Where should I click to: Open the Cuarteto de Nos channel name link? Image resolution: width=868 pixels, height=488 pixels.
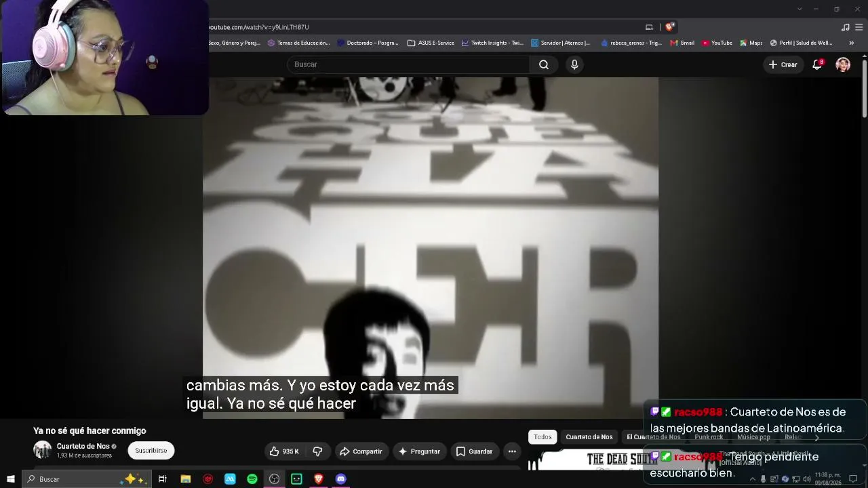tap(83, 446)
